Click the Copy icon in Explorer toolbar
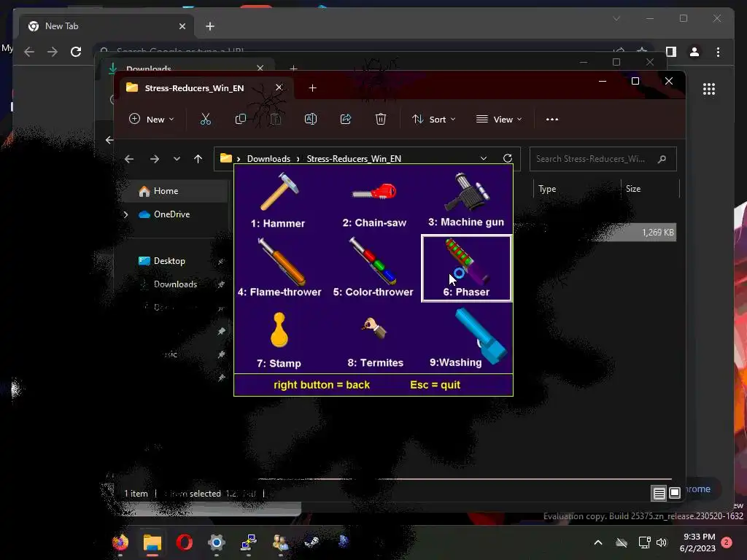Image resolution: width=747 pixels, height=560 pixels. [x=241, y=119]
